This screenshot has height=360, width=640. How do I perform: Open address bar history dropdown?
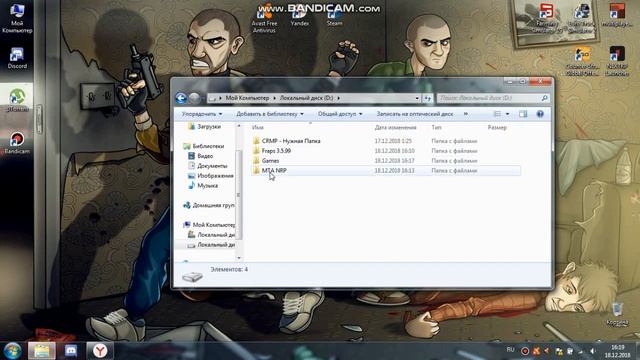417,98
